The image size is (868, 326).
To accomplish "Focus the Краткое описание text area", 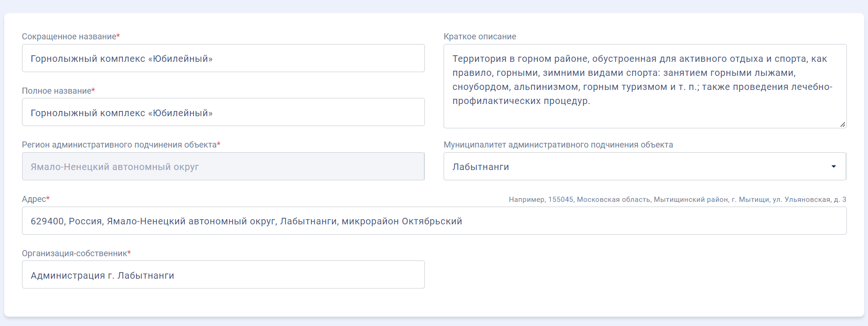I will [645, 86].
